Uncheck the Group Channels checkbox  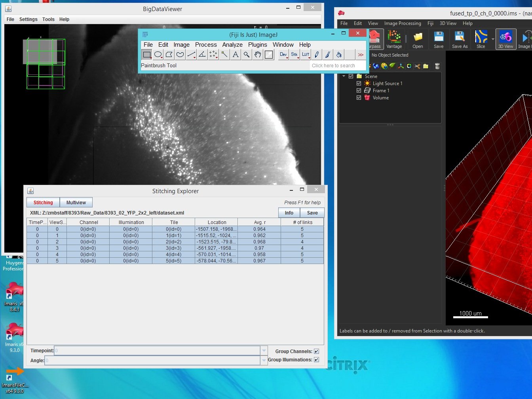click(x=316, y=351)
